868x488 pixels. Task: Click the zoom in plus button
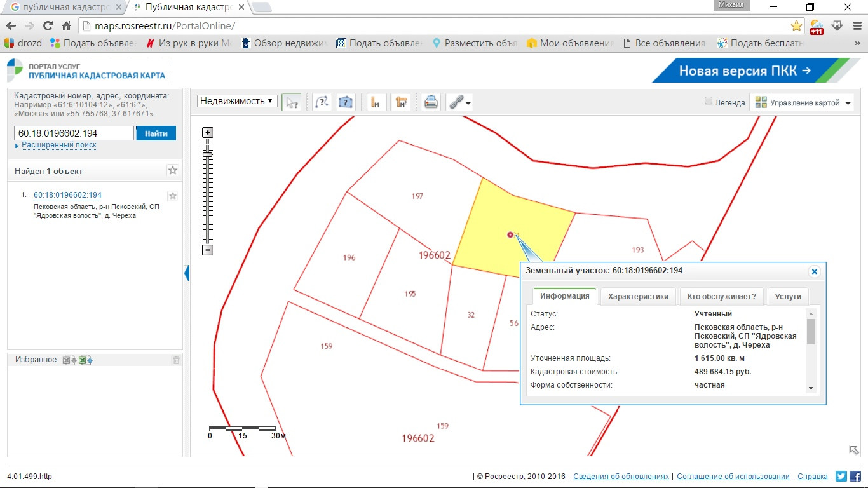point(207,133)
